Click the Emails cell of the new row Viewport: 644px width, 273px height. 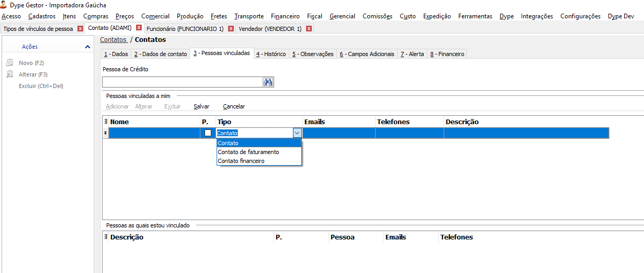click(339, 133)
